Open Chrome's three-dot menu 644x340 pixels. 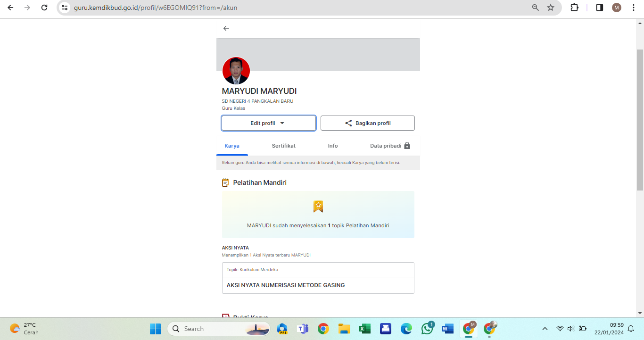pyautogui.click(x=633, y=8)
